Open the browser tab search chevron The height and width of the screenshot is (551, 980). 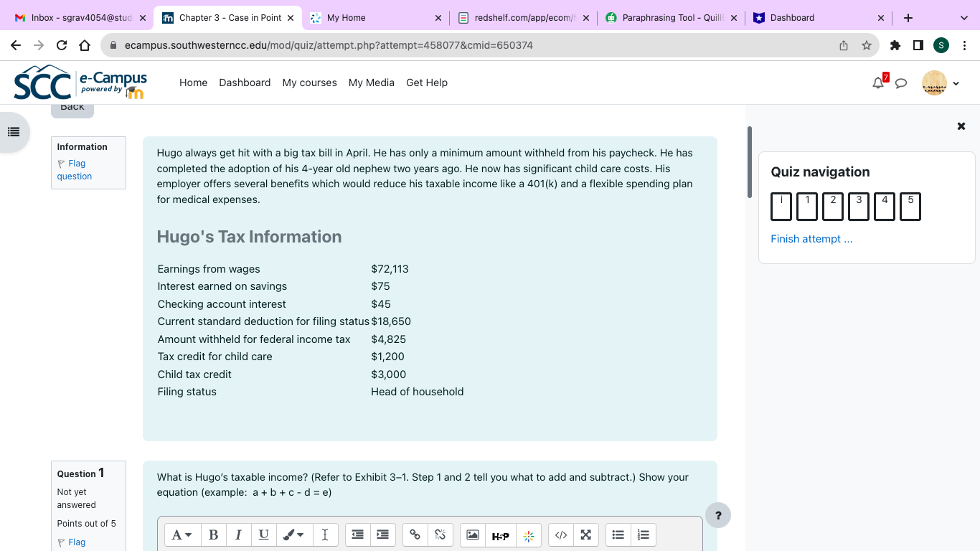click(963, 18)
